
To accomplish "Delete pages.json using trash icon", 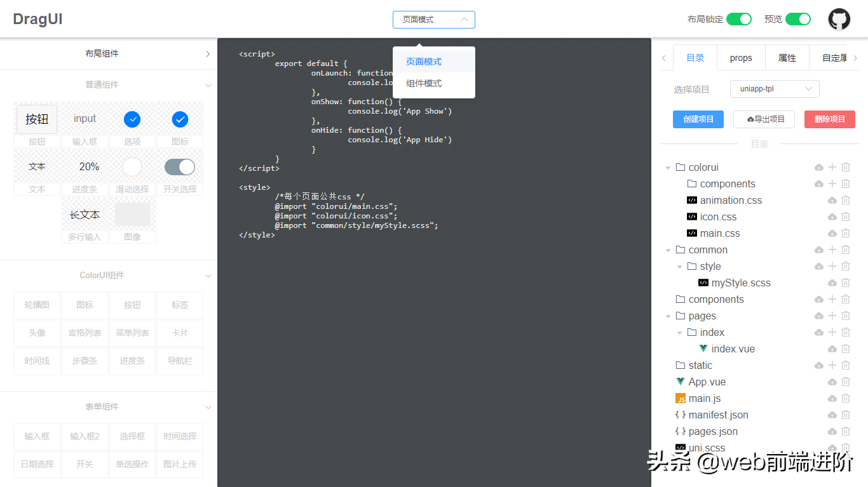I will pos(846,431).
